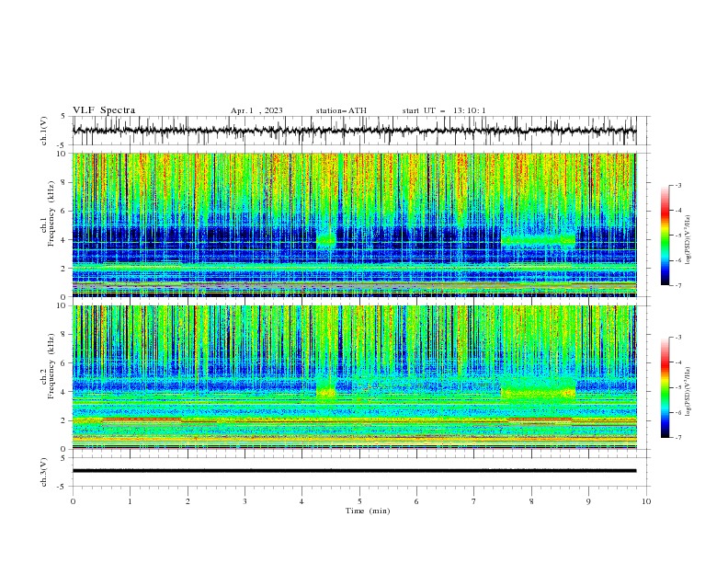Click the ch.3 flat waveform trace
The image size is (728, 563).
(x=354, y=471)
